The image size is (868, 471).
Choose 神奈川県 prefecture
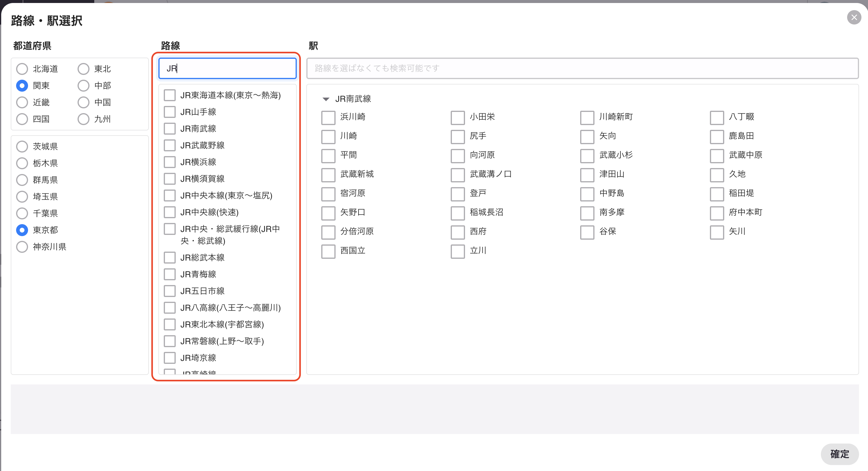(22, 247)
